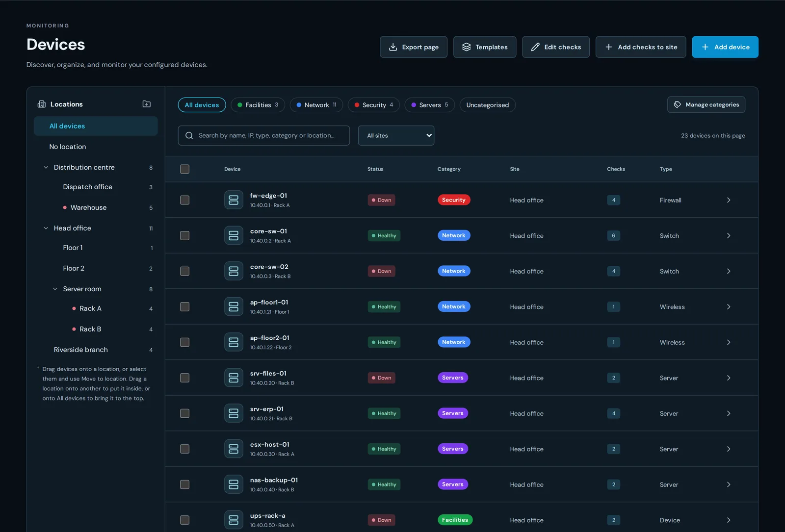Select the core-sw-01 row checkbox
Image resolution: width=785 pixels, height=532 pixels.
tap(184, 235)
